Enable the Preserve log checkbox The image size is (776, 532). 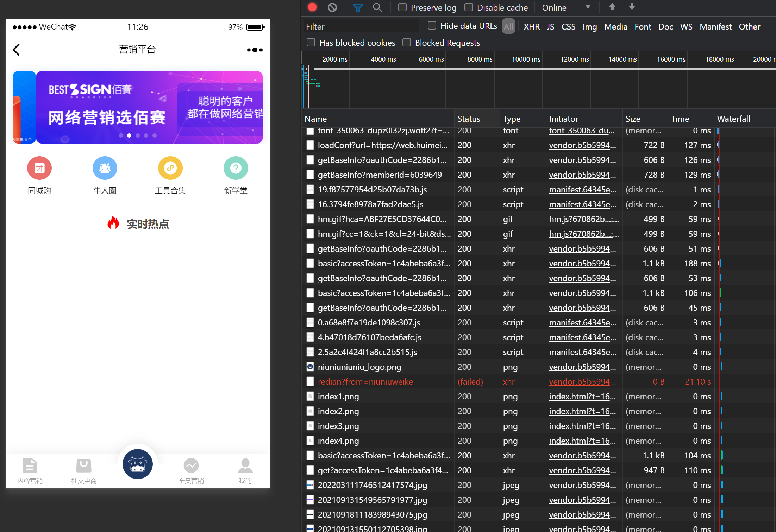(x=402, y=7)
